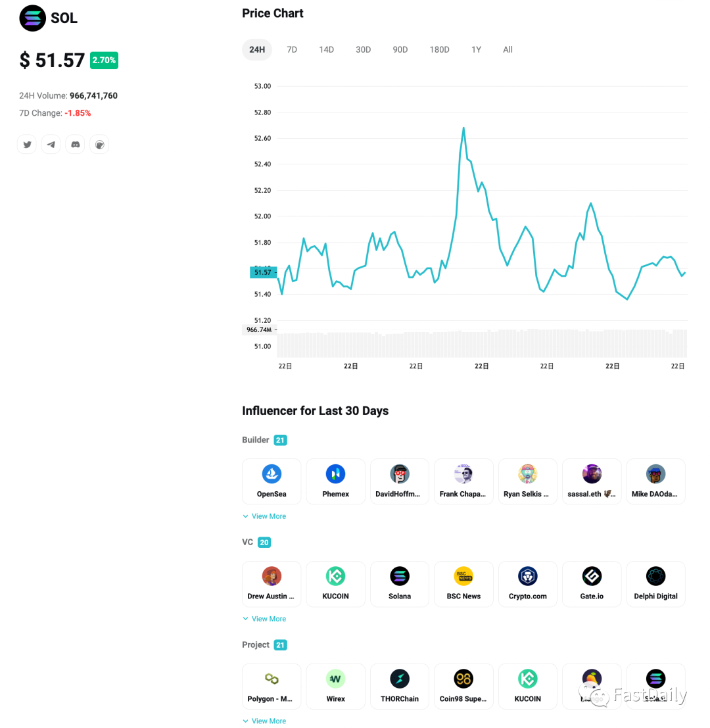The image size is (710, 728).
Task: Expand View More under Builder
Action: [264, 516]
